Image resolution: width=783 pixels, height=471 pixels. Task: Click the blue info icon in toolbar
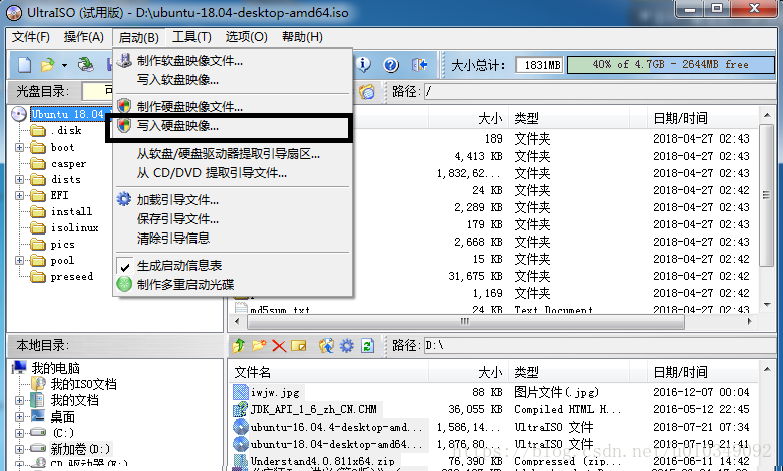364,64
